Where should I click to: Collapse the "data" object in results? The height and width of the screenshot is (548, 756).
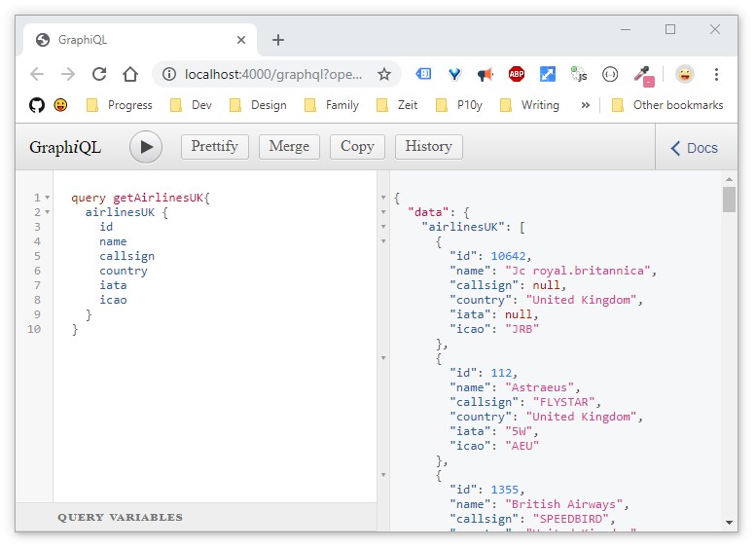click(x=383, y=212)
